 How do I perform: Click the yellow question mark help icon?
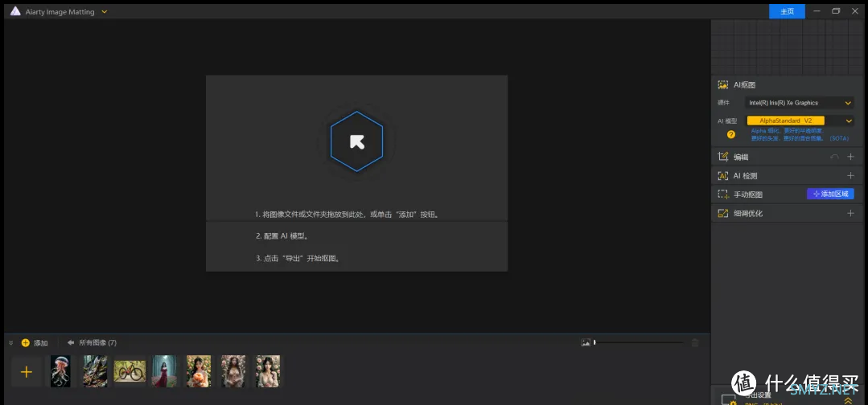(x=731, y=134)
